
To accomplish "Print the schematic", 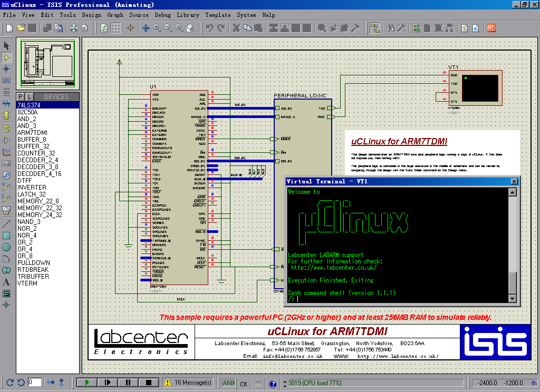I will point(74,28).
